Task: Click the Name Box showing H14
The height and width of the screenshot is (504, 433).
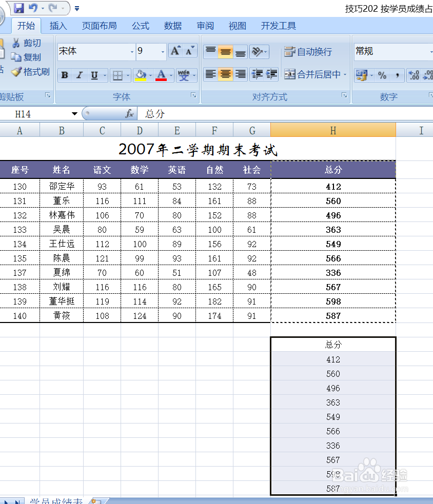Action: 34,114
